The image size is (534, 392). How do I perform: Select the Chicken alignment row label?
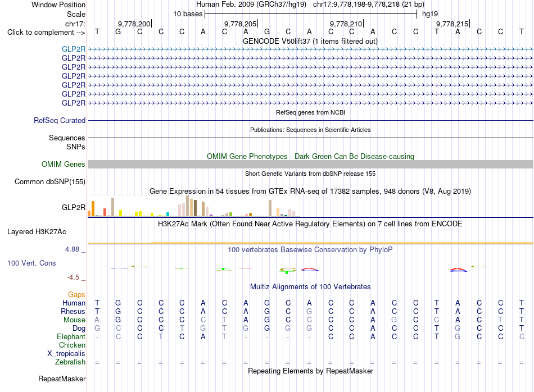(x=72, y=345)
